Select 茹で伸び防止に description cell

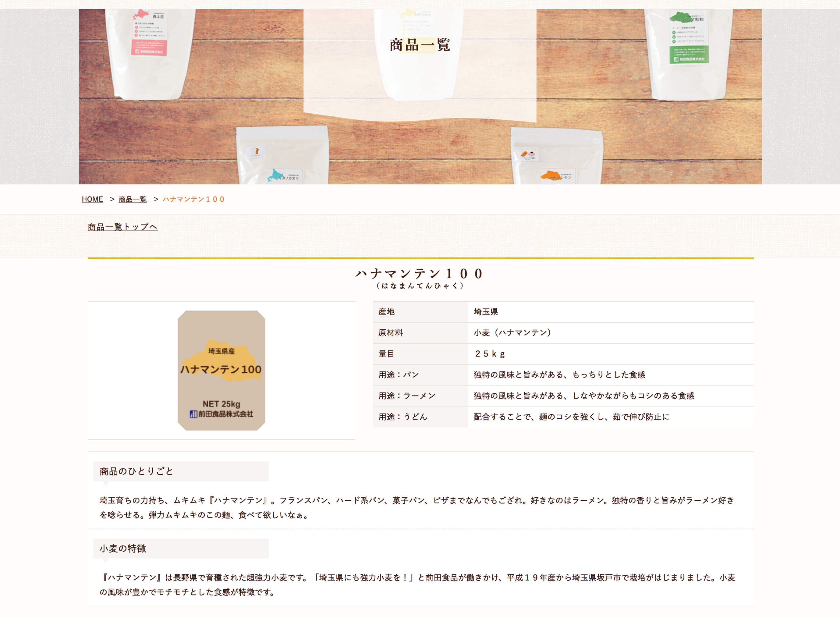point(610,417)
